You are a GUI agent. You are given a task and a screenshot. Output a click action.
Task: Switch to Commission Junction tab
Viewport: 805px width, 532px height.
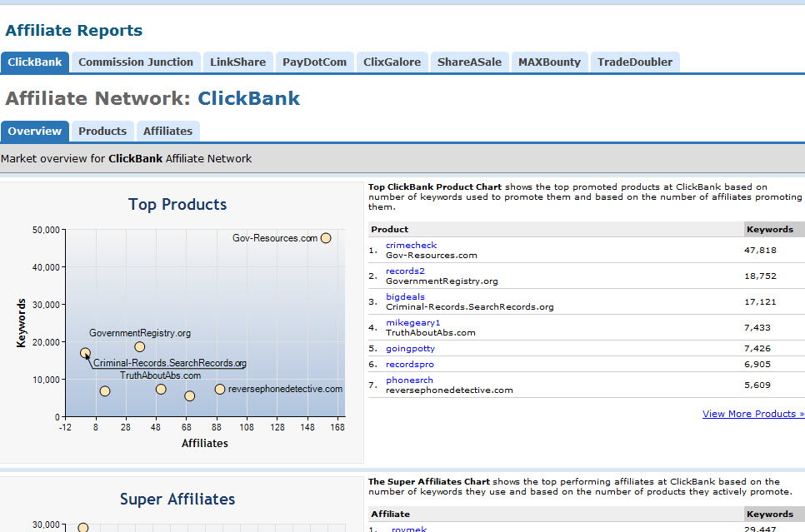click(136, 62)
